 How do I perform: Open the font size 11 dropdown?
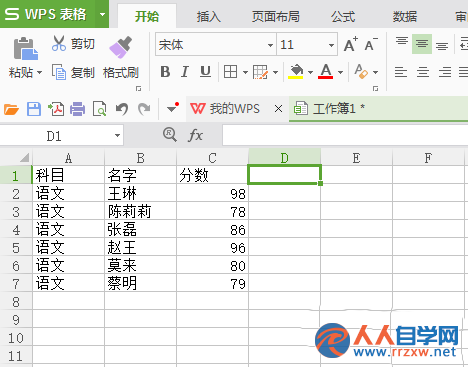[x=331, y=45]
